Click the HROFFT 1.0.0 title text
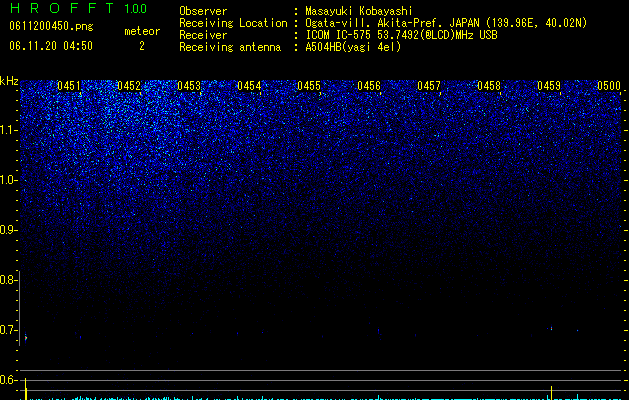The image size is (629, 400). pyautogui.click(x=78, y=8)
